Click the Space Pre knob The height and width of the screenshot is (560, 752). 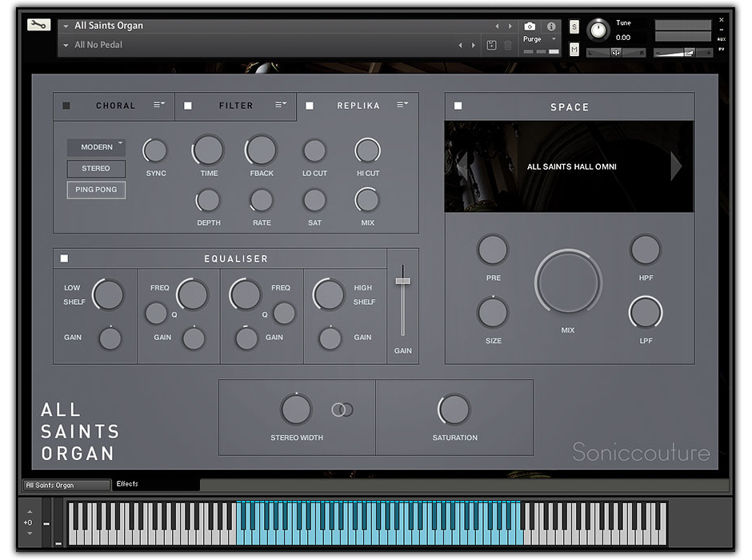click(493, 250)
